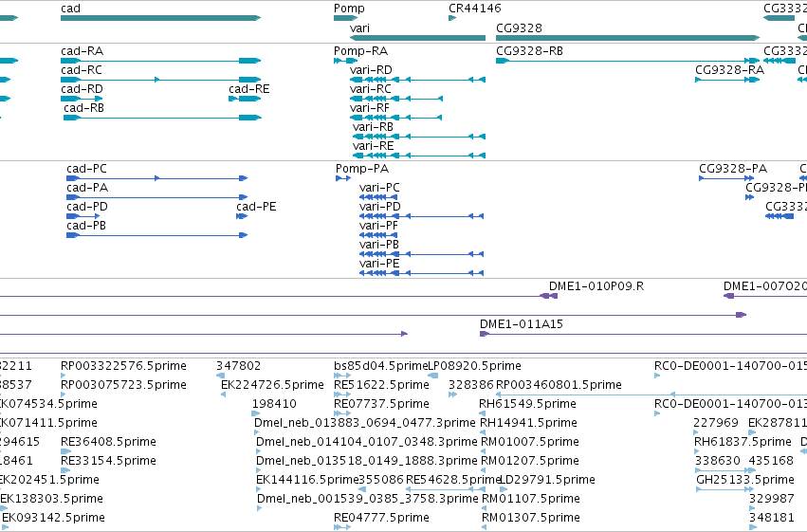
Task: Select EST GH25133.5prime
Action: (725, 490)
